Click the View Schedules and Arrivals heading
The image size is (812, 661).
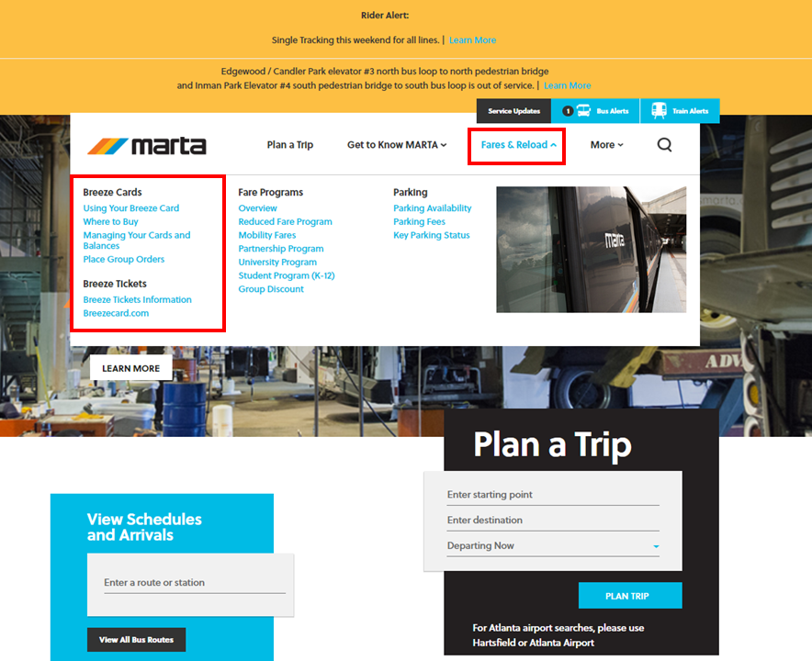pos(144,527)
